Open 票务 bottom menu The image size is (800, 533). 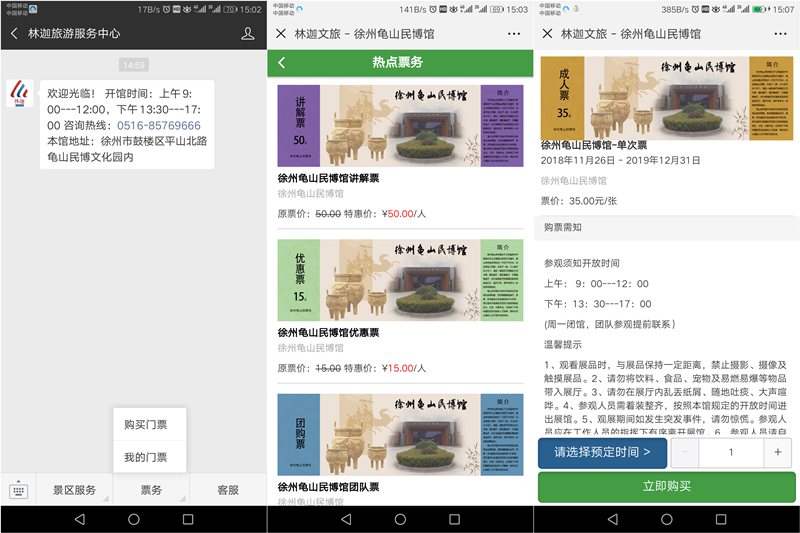(151, 490)
